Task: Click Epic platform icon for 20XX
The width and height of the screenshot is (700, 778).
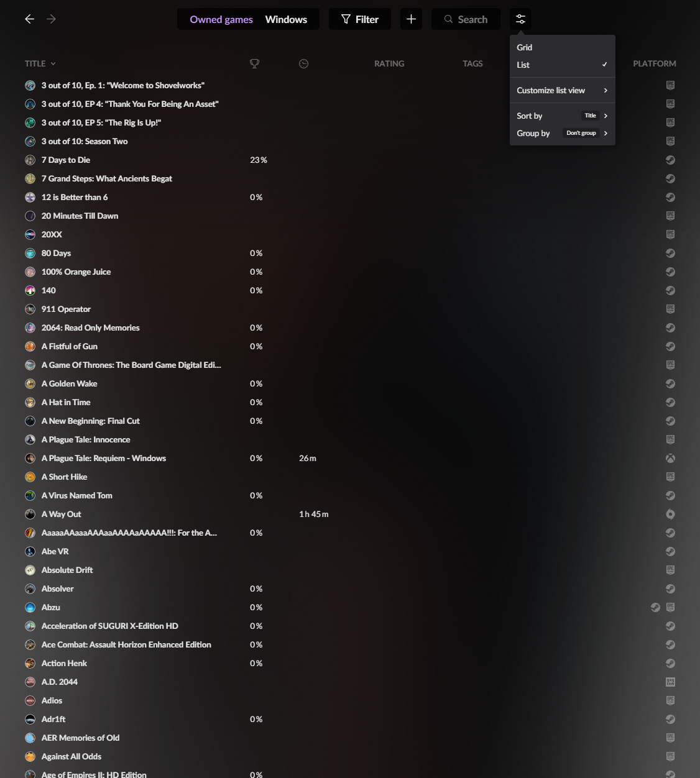Action: click(670, 234)
